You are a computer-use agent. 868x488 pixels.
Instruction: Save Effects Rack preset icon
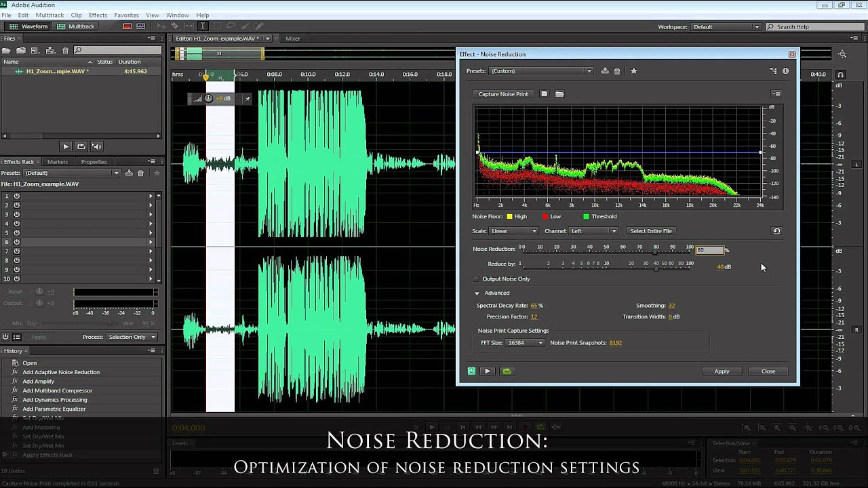[x=128, y=173]
